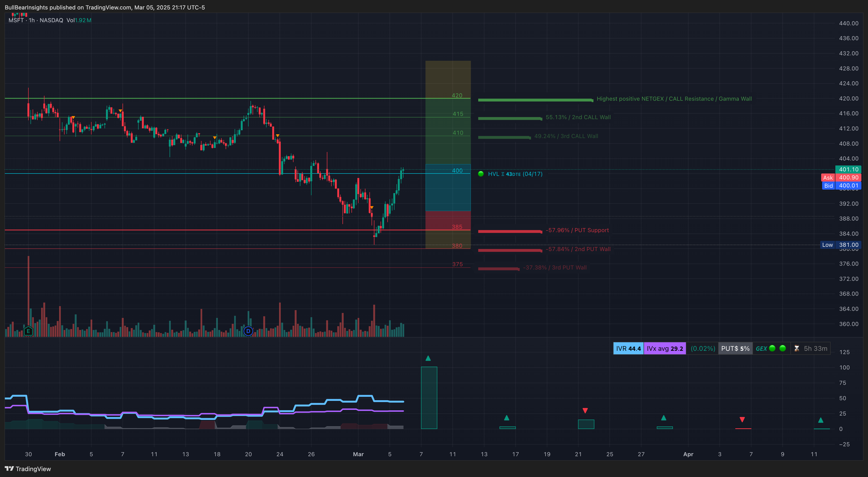Click the HVL 43DTE (04/17) label
Viewport: 868px width, 477px height.
point(515,174)
